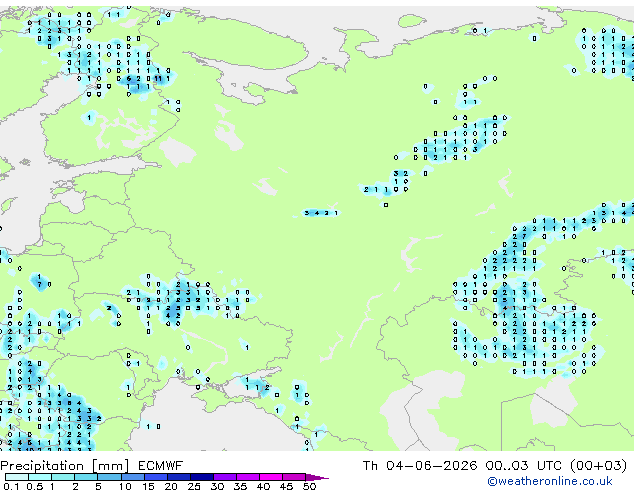Select the 25–30 mm dark blue swatch

click(x=201, y=477)
